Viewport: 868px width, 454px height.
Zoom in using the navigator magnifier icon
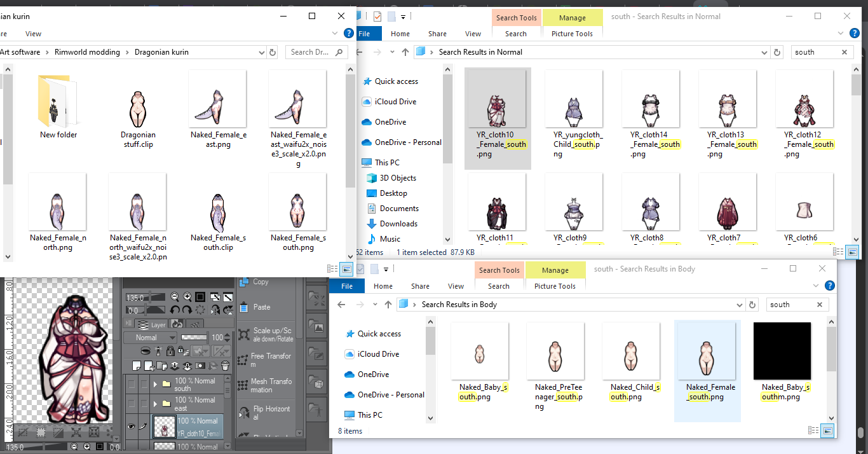click(187, 297)
